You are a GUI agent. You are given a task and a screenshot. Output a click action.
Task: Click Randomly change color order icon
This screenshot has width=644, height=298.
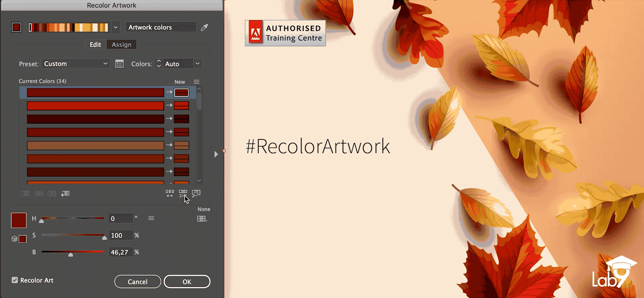(170, 193)
